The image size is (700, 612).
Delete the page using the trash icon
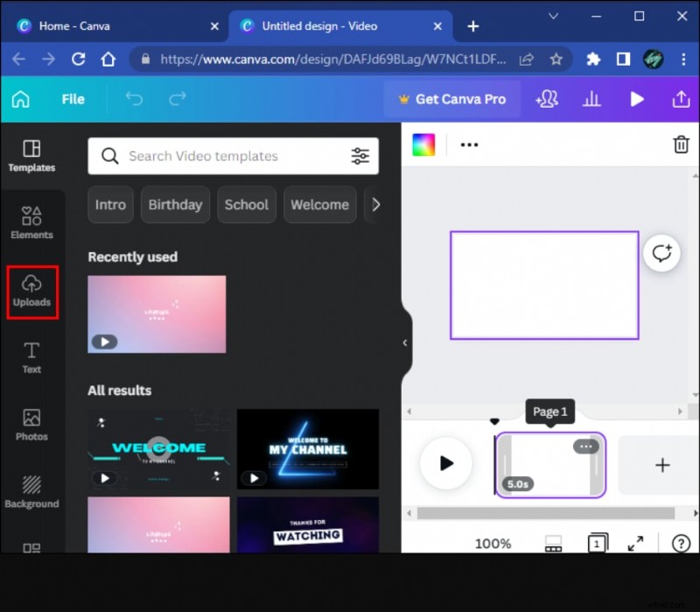coord(682,144)
